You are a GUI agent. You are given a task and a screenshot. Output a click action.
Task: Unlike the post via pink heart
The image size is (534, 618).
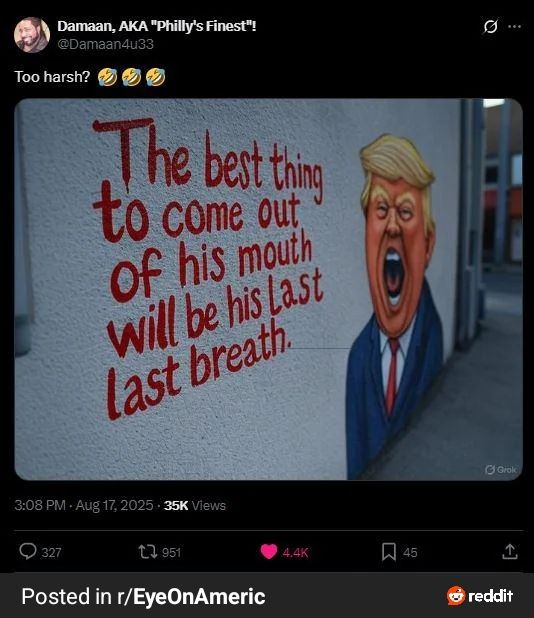(269, 552)
